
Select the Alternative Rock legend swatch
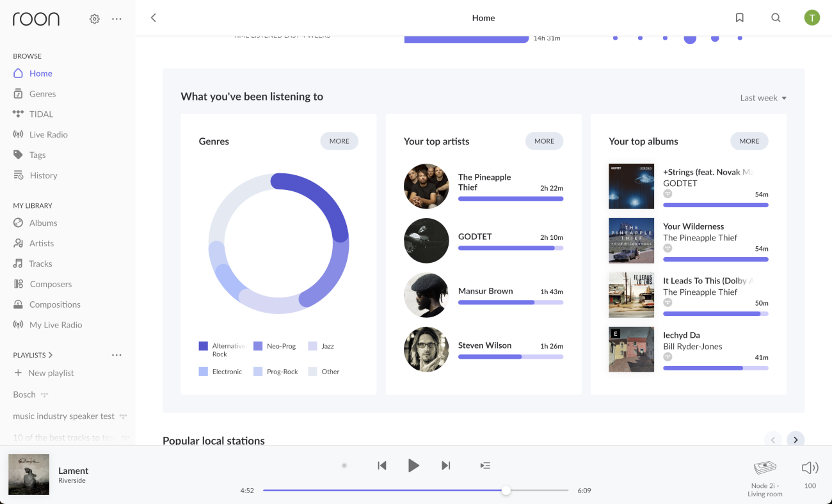click(204, 346)
